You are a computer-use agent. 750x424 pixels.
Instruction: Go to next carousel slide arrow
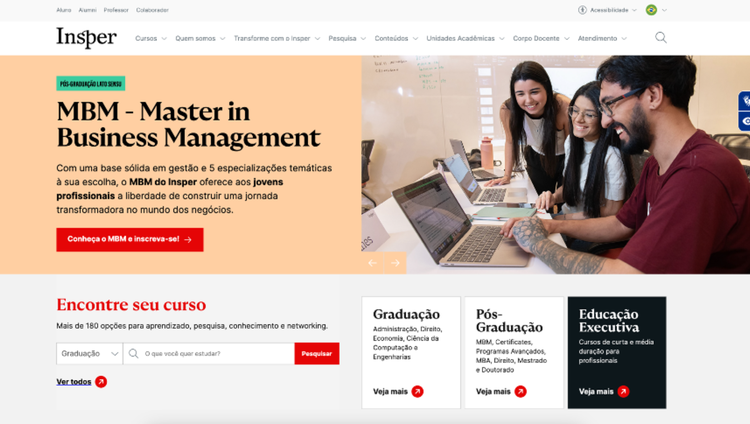(395, 263)
